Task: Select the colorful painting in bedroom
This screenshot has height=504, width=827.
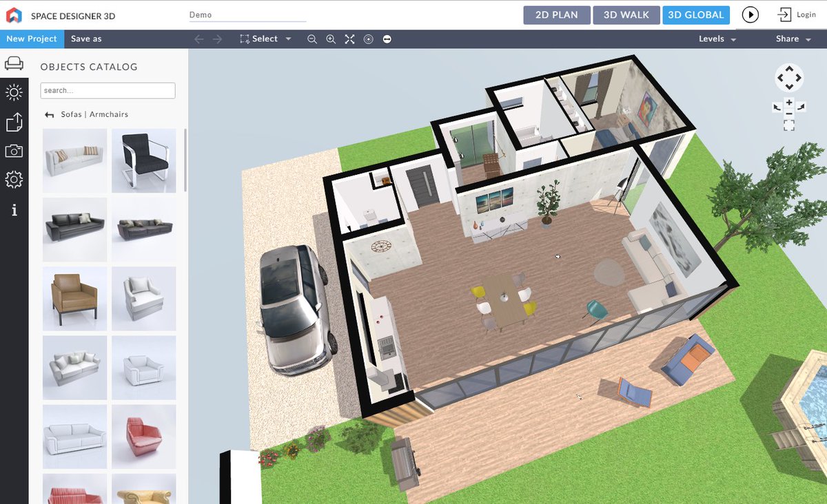Action: [649, 109]
